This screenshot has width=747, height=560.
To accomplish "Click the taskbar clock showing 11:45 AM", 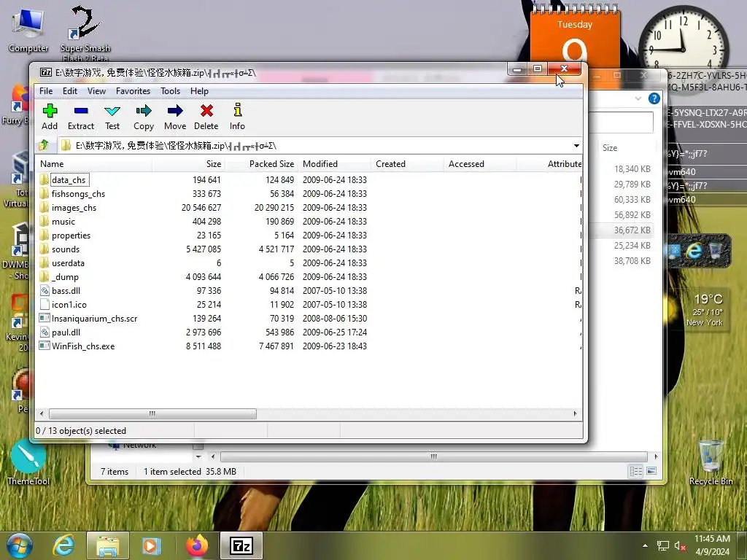I will (x=712, y=545).
